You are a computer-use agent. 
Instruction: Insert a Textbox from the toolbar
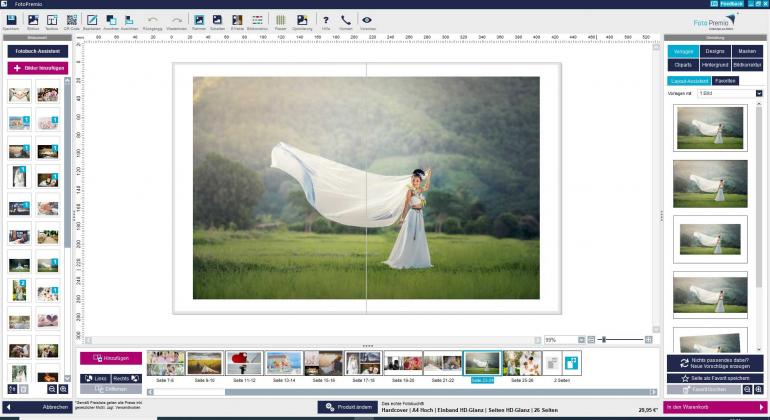[52, 20]
